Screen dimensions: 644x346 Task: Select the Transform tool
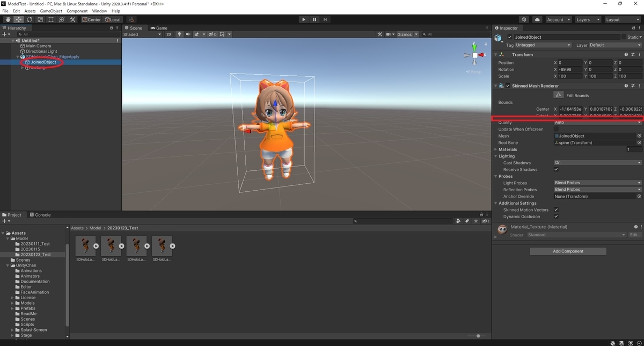pos(62,19)
